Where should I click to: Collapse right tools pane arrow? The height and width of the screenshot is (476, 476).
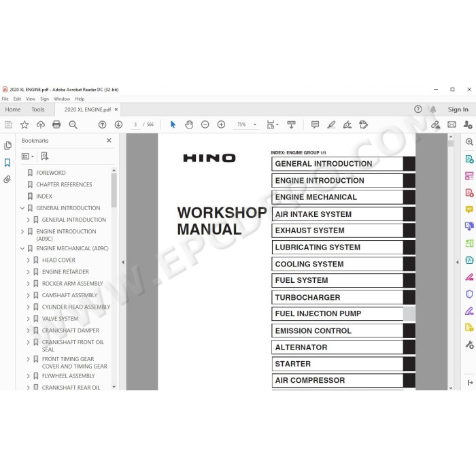coord(457,262)
